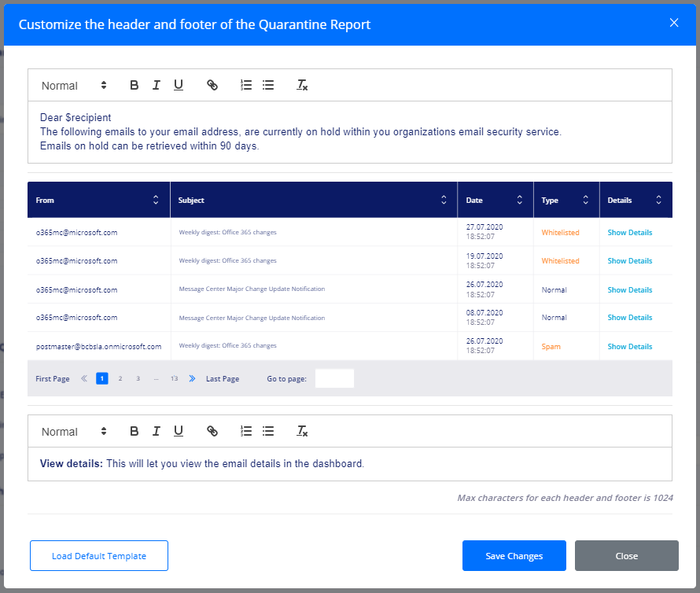
Task: Click the Weekly digest subject dated 19.07.2020
Action: pos(227,260)
